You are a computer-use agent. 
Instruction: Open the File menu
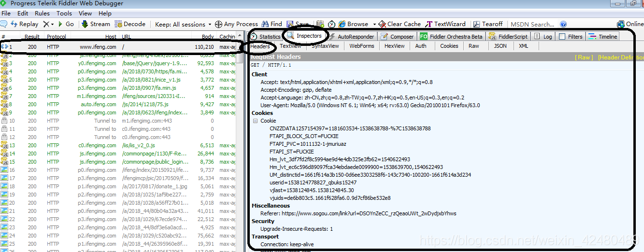click(6, 14)
